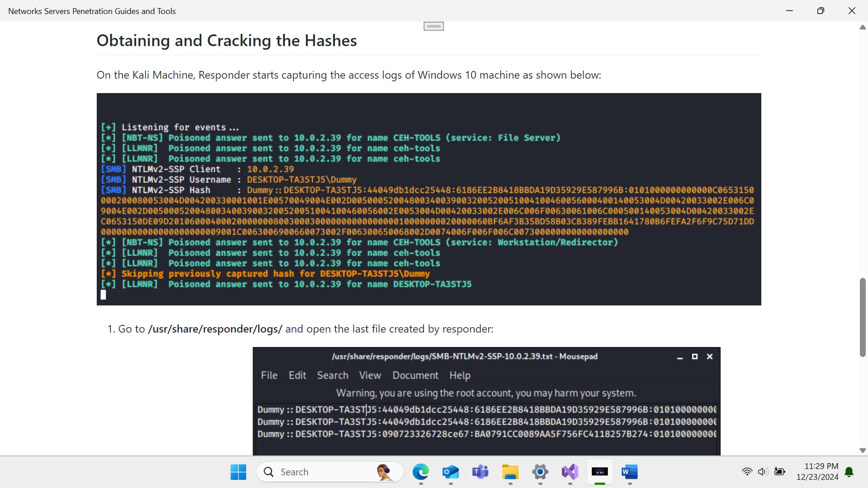Screen dimensions: 868x488
Task: Click the drag handle at top center
Action: (x=434, y=27)
